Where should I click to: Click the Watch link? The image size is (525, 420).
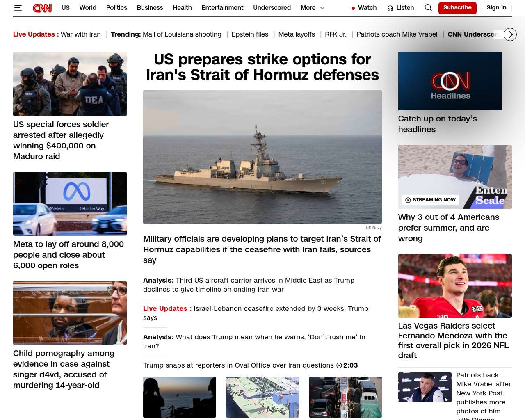tap(367, 8)
